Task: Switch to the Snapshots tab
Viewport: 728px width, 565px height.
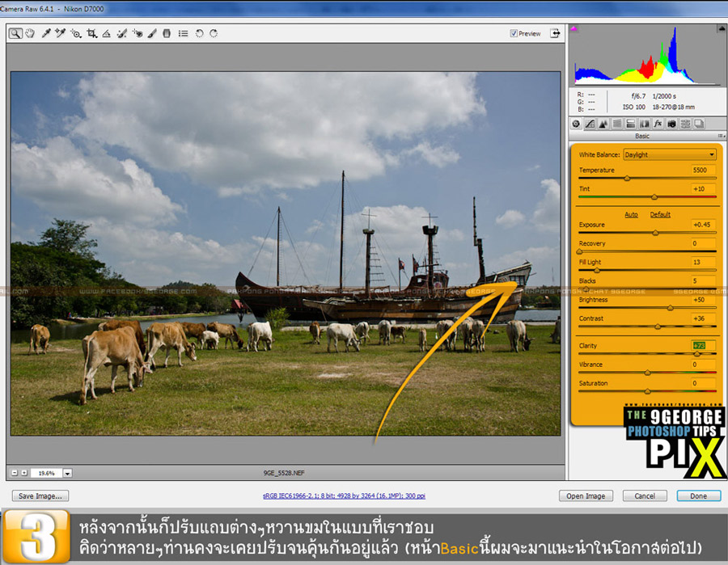Action: (x=699, y=124)
